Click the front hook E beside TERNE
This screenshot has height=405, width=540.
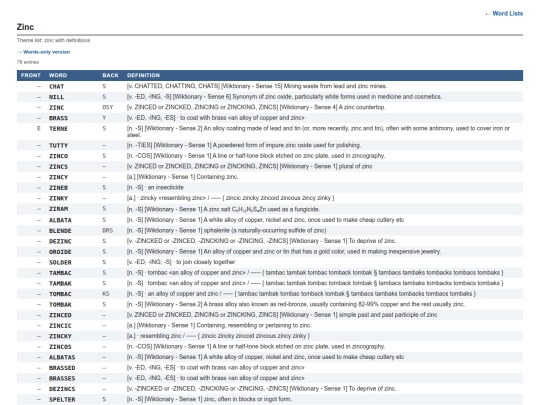pyautogui.click(x=39, y=128)
